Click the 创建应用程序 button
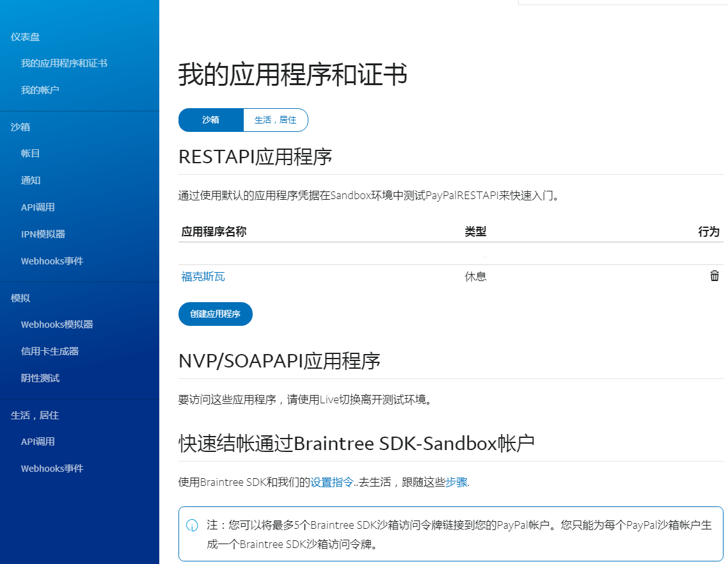 (216, 314)
